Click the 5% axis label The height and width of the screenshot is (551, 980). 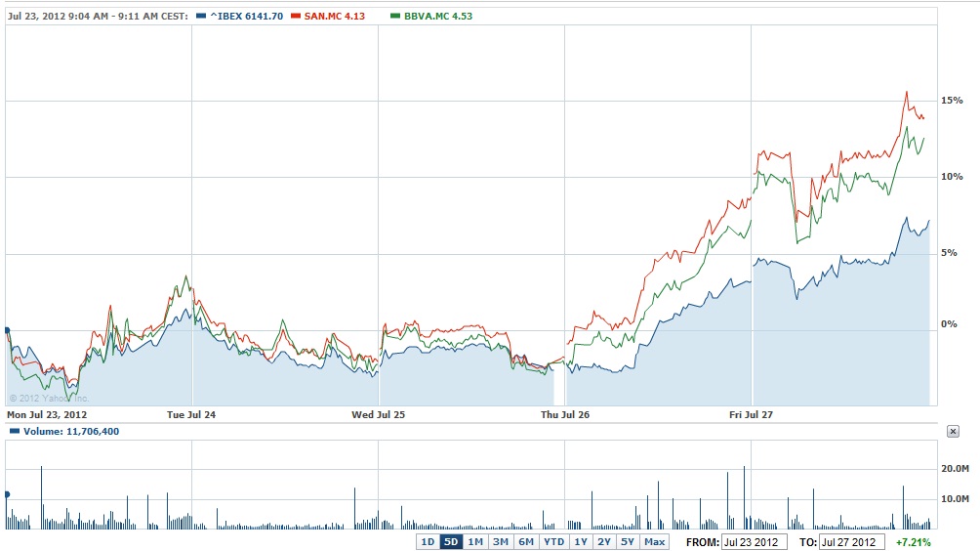pyautogui.click(x=949, y=253)
